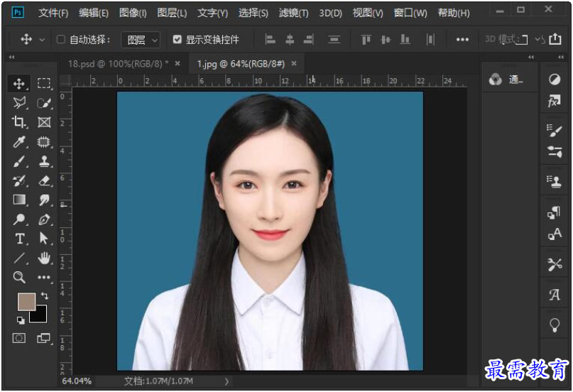Open the Learn lightbulb panel icon

coord(555,325)
